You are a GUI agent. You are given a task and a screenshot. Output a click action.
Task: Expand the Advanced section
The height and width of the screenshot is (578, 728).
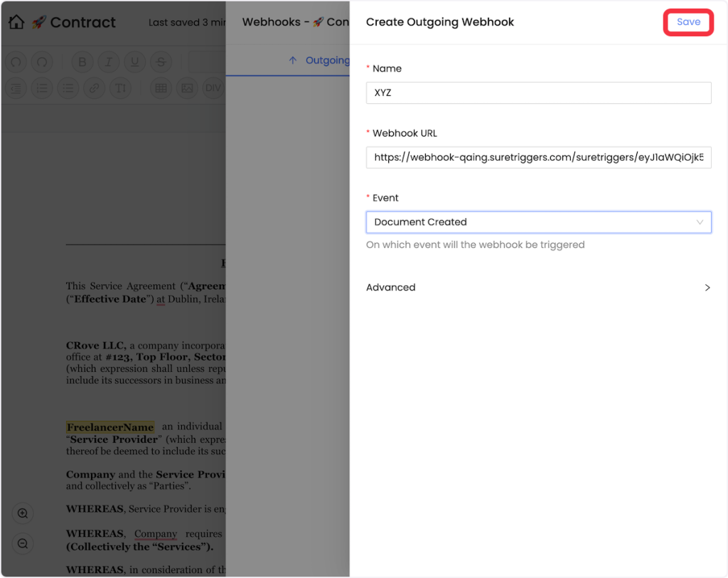[538, 287]
